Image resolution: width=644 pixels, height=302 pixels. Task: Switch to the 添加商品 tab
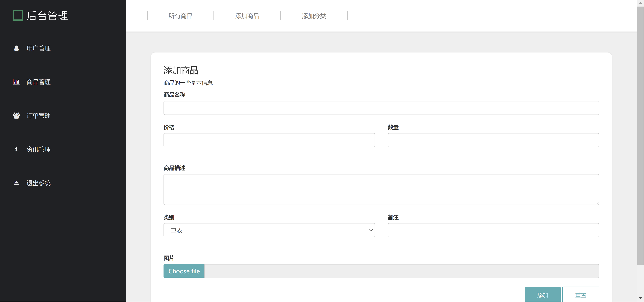click(247, 16)
